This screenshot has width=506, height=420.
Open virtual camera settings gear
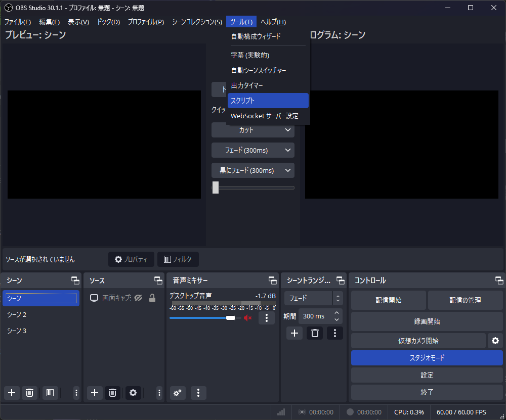pyautogui.click(x=495, y=341)
